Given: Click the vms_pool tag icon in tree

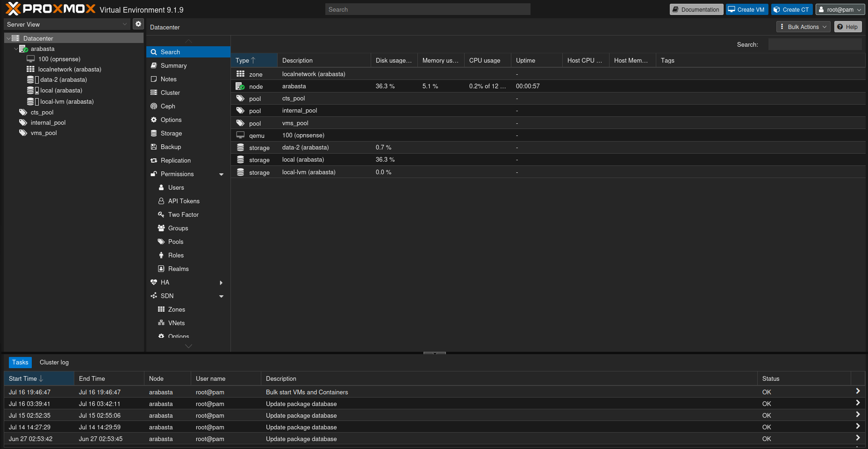Looking at the screenshot, I should pos(23,133).
